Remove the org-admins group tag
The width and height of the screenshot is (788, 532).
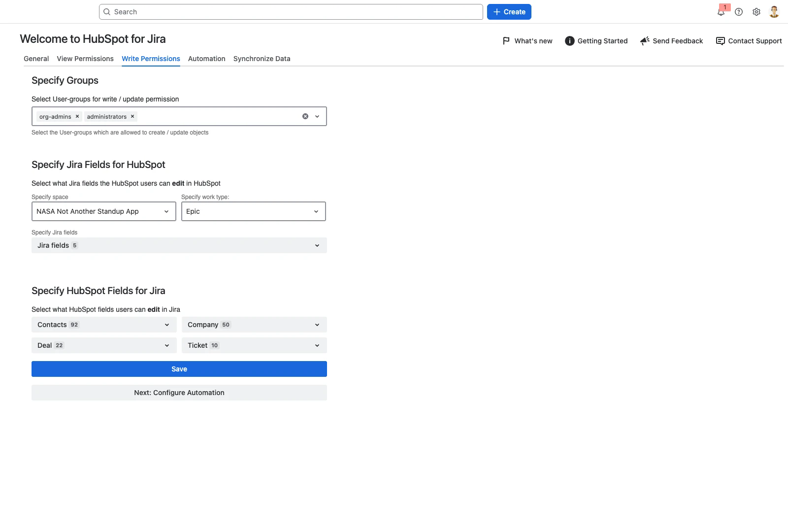pos(77,116)
